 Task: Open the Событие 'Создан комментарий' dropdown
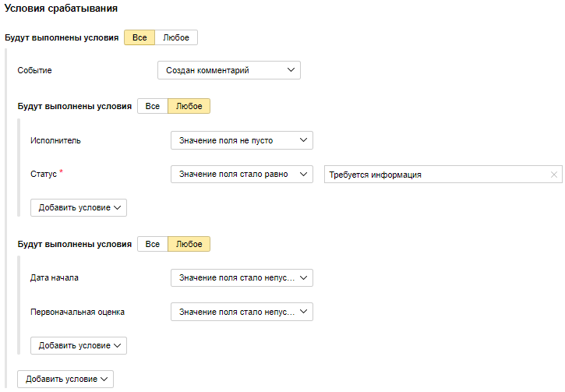point(229,70)
